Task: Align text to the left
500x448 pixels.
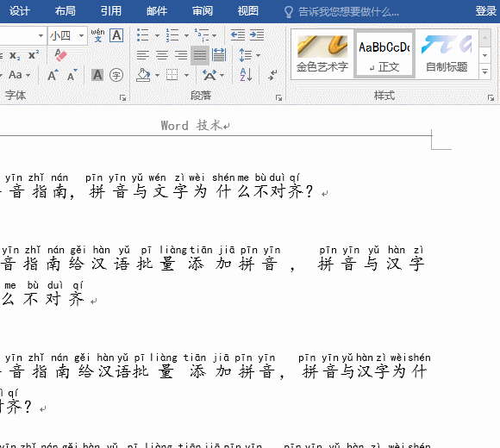Action: point(142,55)
